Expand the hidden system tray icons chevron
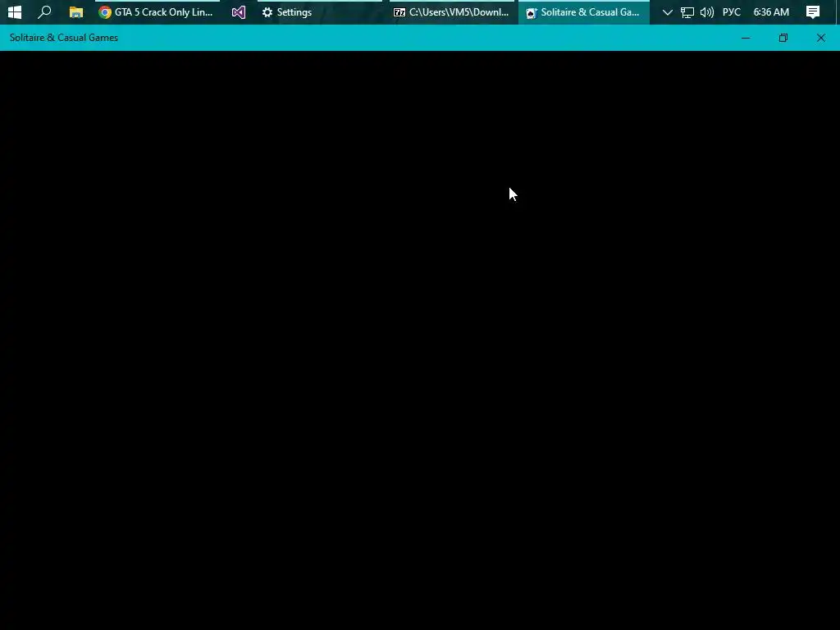Image resolution: width=840 pixels, height=630 pixels. click(x=667, y=11)
